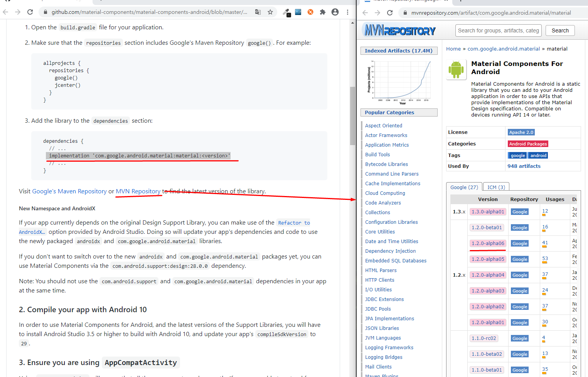Open version 1.1.0-beta02
Image resolution: width=588 pixels, height=377 pixels.
point(487,354)
